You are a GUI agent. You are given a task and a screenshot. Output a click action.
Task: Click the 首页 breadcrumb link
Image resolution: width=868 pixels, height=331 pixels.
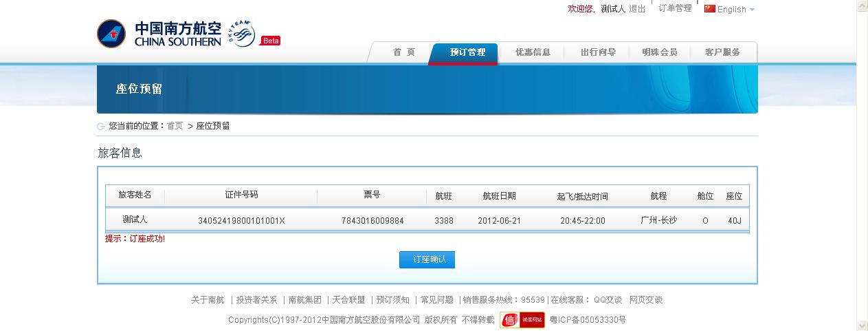click(175, 126)
